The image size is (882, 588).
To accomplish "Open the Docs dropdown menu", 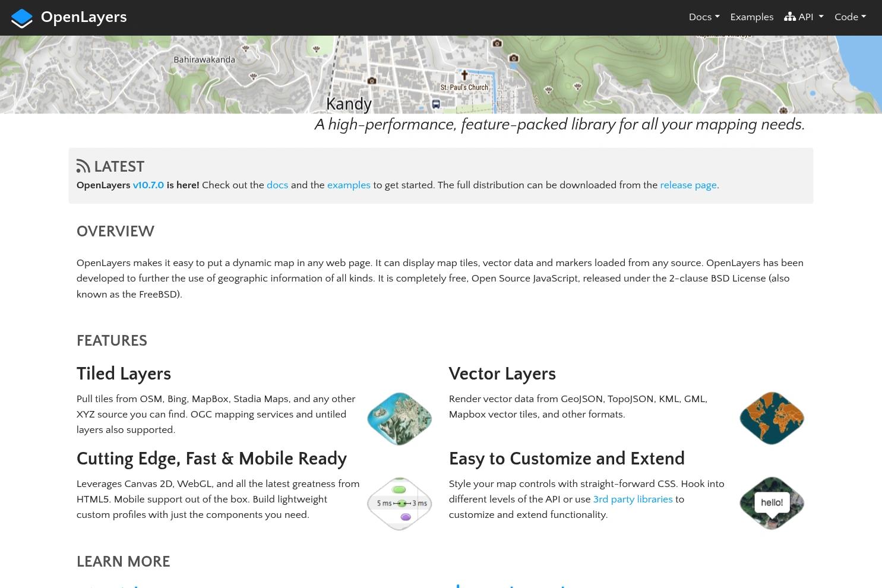I will click(704, 17).
